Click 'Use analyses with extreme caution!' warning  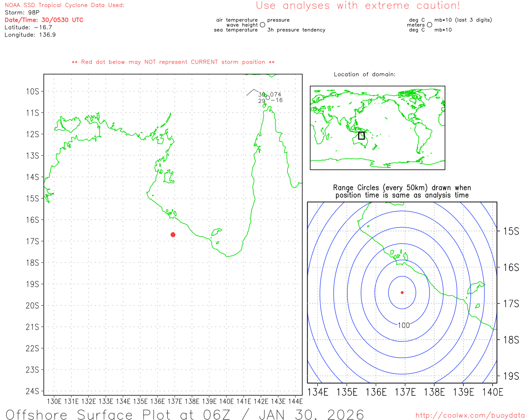pyautogui.click(x=358, y=6)
